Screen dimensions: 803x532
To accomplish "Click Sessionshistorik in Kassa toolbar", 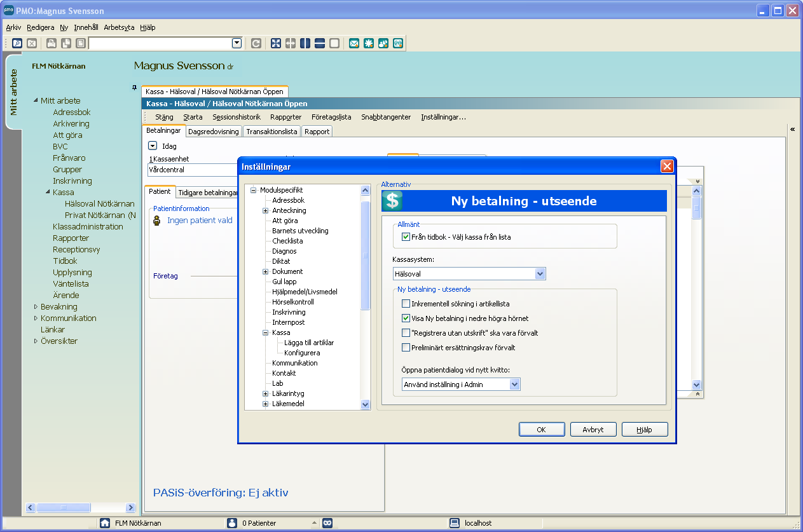I will tap(237, 117).
